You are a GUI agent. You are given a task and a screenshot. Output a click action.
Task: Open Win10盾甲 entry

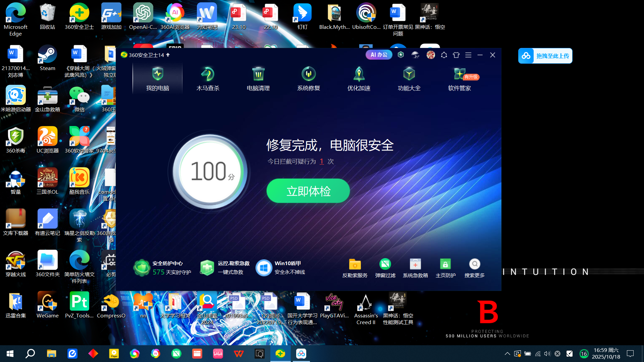pos(280,268)
